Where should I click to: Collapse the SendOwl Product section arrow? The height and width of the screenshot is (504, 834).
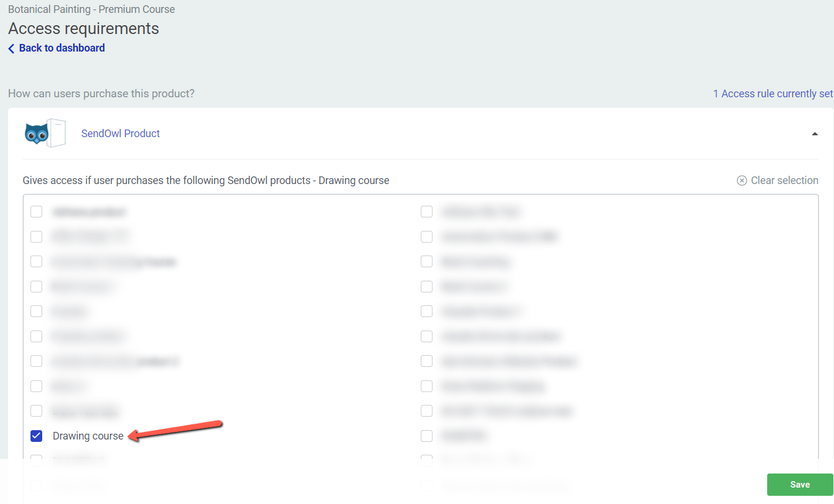[x=814, y=134]
